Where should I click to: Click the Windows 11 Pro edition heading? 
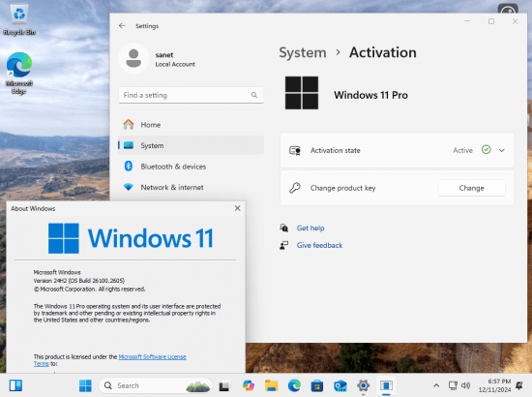370,95
